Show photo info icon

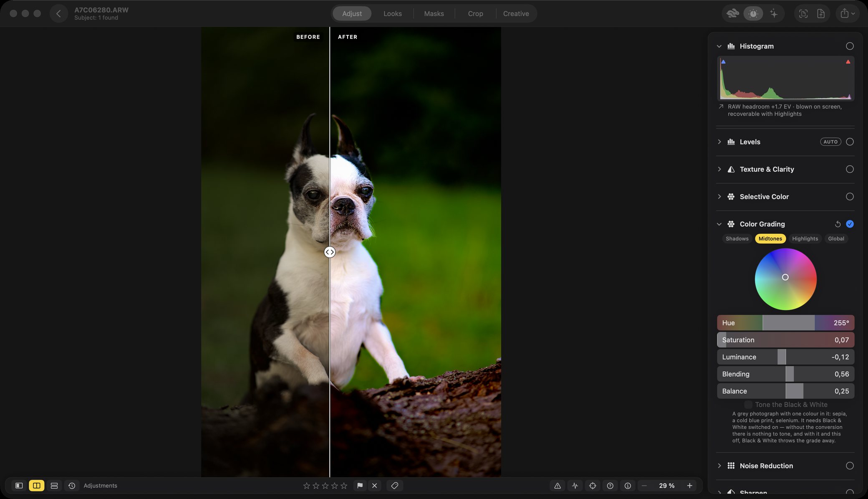click(x=628, y=486)
